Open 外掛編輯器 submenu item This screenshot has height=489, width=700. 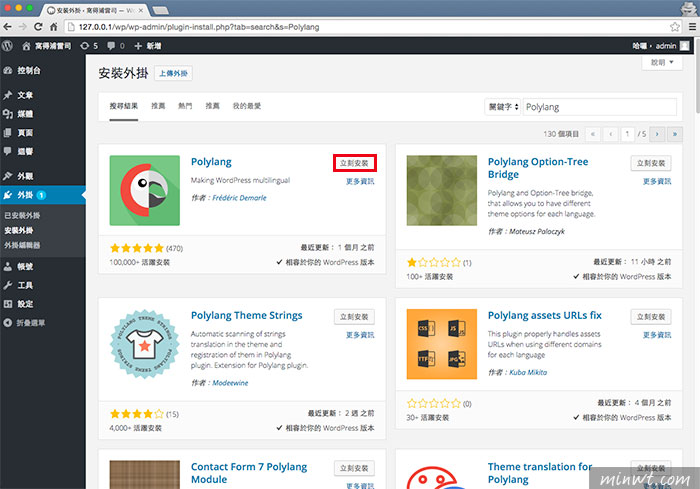tap(22, 245)
